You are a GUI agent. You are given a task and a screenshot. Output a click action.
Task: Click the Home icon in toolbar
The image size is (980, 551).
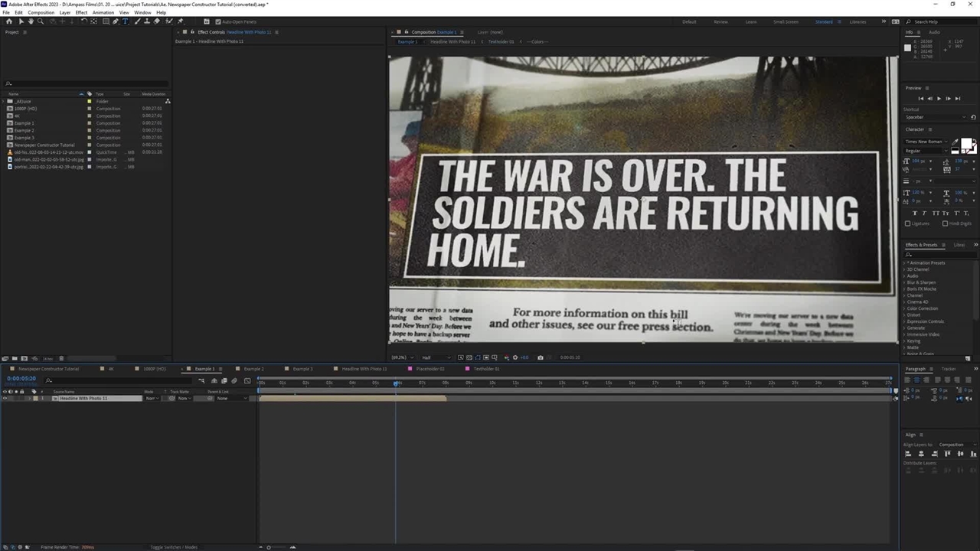click(9, 21)
